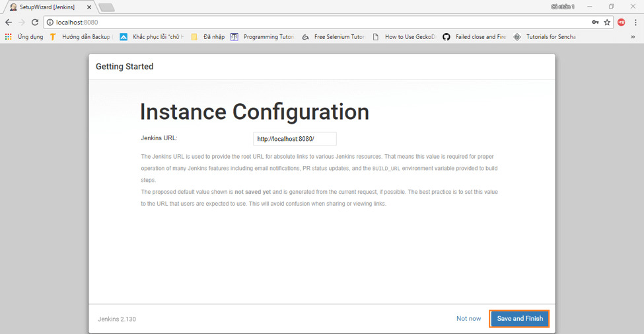644x334 pixels.
Task: Click the red extension icon
Action: click(622, 22)
